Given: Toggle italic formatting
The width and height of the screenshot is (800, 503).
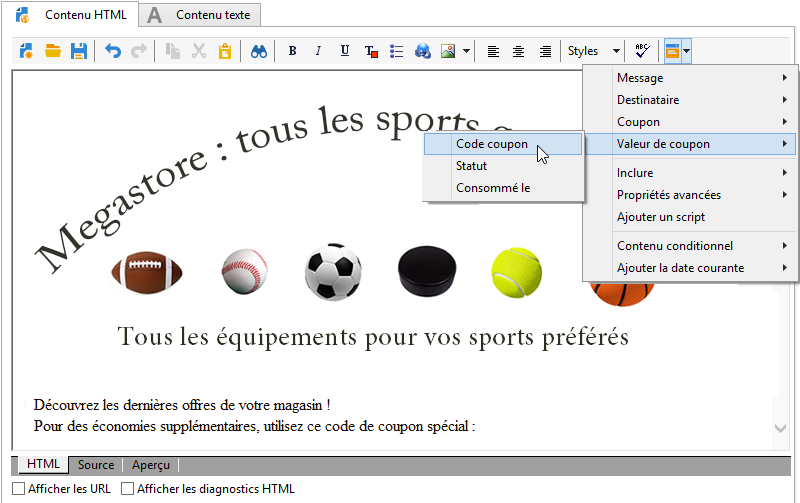Looking at the screenshot, I should point(318,51).
